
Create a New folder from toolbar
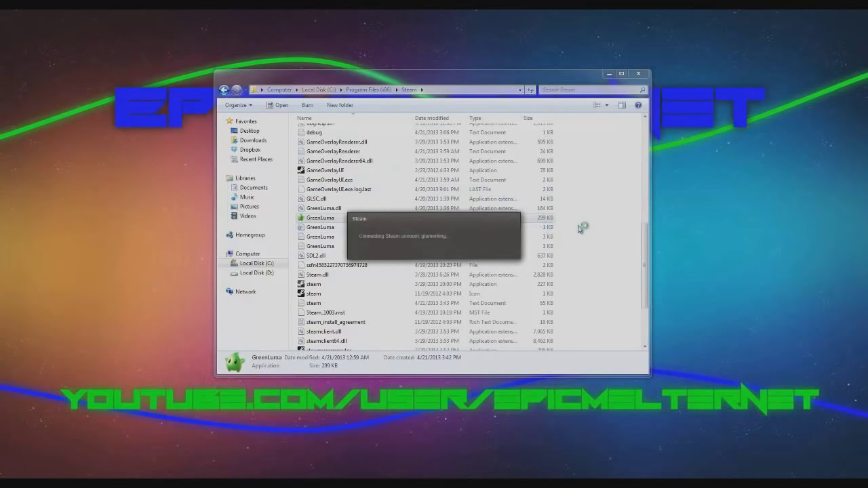pyautogui.click(x=340, y=105)
